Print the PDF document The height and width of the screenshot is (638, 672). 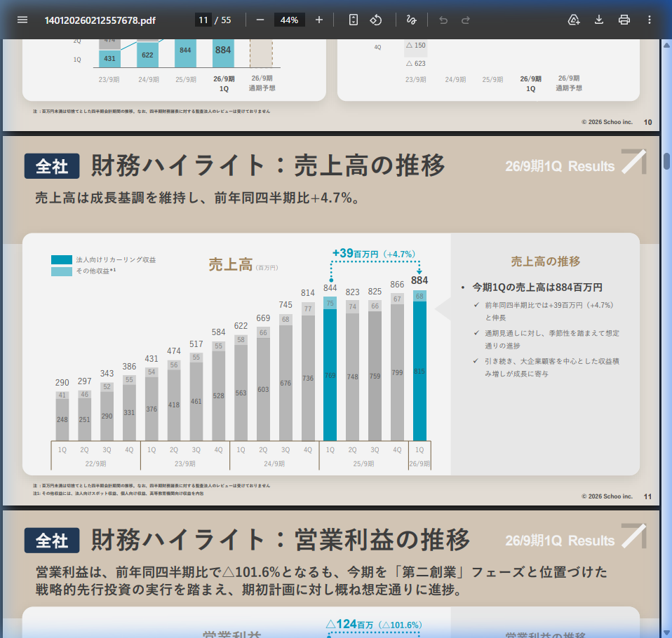(624, 20)
